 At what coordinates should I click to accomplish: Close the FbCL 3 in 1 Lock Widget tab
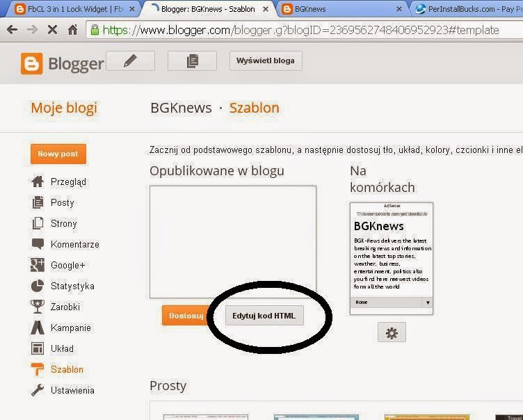(132, 9)
